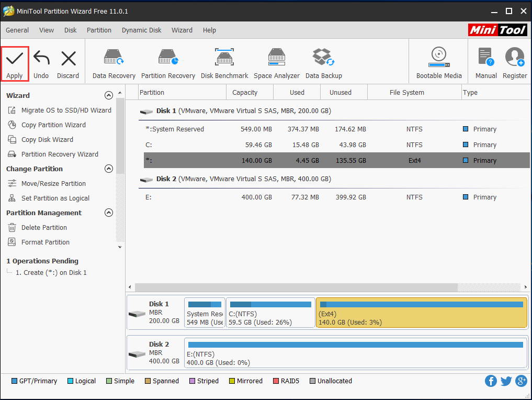Sort by Unused column header
Image resolution: width=532 pixels, height=400 pixels.
pyautogui.click(x=344, y=92)
